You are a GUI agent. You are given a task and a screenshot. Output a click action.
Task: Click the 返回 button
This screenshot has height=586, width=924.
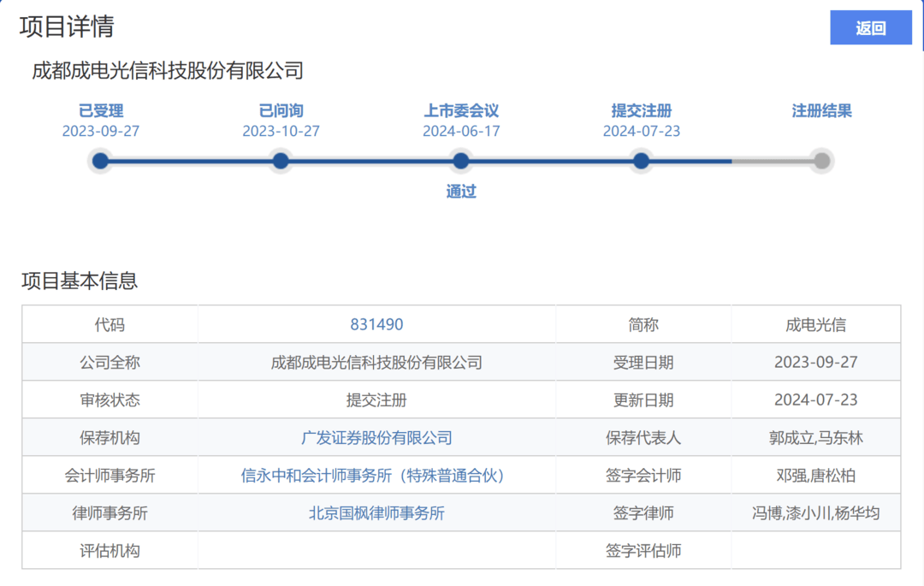pos(870,27)
